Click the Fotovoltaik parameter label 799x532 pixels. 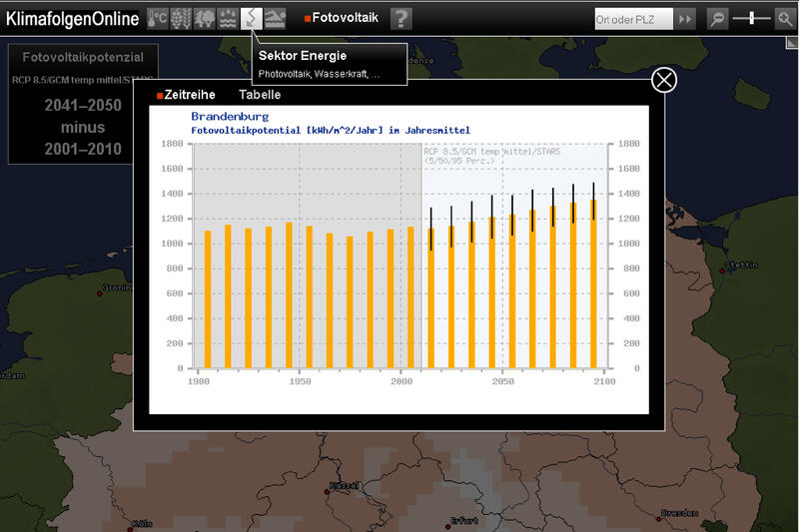[x=345, y=18]
